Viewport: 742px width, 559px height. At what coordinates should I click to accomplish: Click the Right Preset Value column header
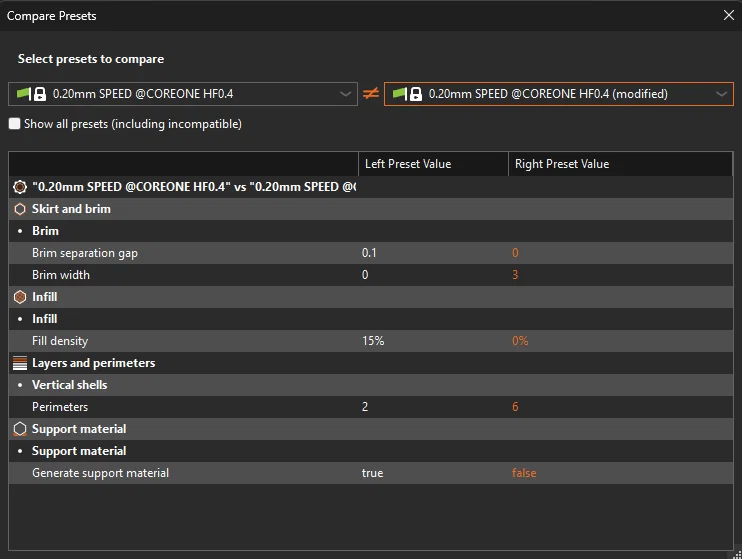[x=620, y=164]
